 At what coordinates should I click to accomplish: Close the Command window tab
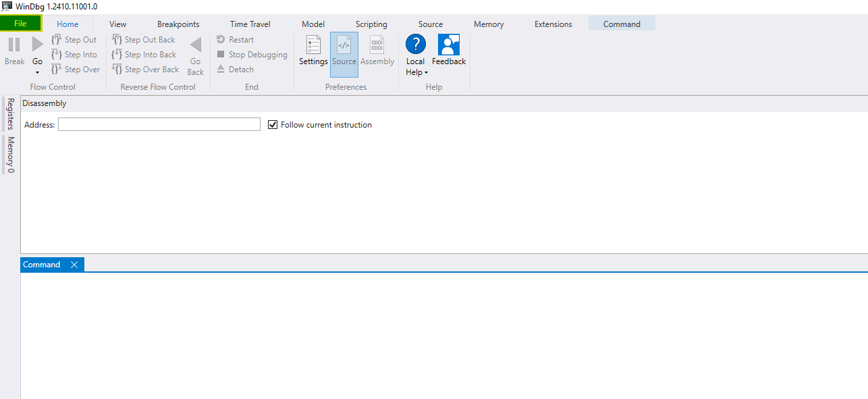(x=74, y=265)
